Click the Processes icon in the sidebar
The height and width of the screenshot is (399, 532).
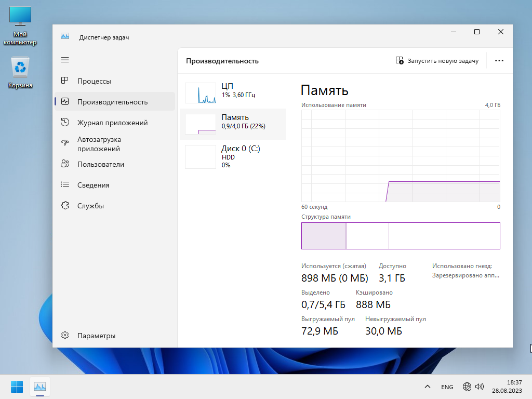click(x=65, y=81)
